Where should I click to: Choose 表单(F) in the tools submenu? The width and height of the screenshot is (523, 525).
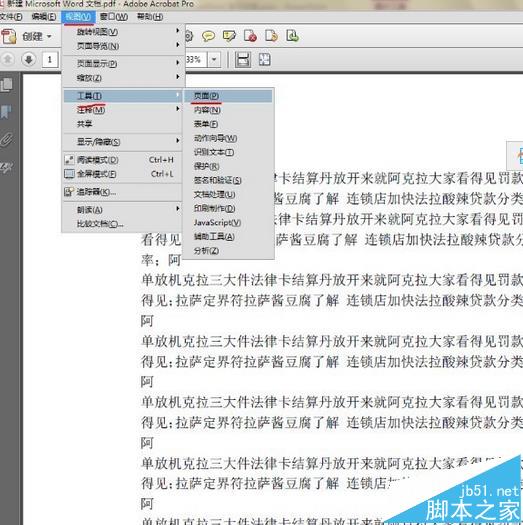(228, 124)
